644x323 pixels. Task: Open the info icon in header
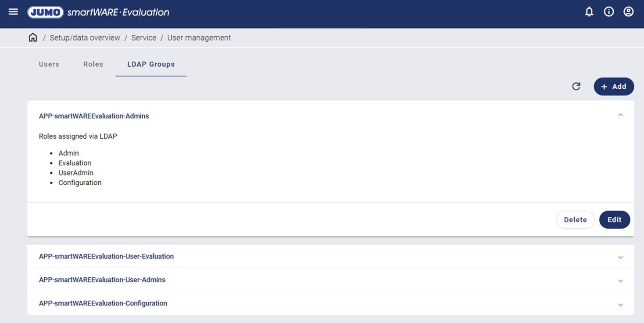[609, 12]
